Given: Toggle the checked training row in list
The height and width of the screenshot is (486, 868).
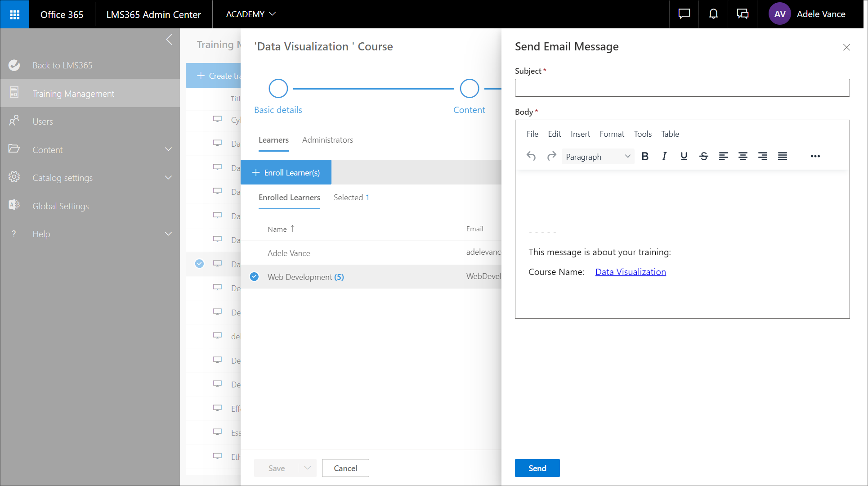Looking at the screenshot, I should coord(200,264).
